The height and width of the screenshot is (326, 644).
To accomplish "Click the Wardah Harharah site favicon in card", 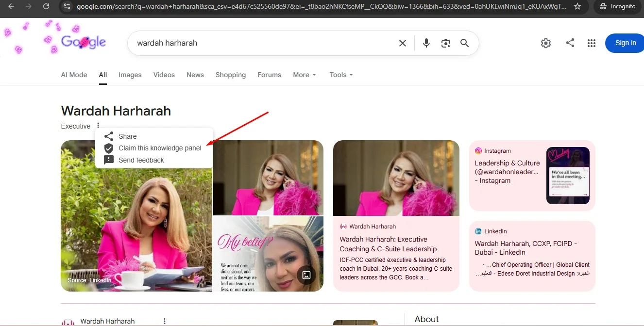I will (x=343, y=227).
